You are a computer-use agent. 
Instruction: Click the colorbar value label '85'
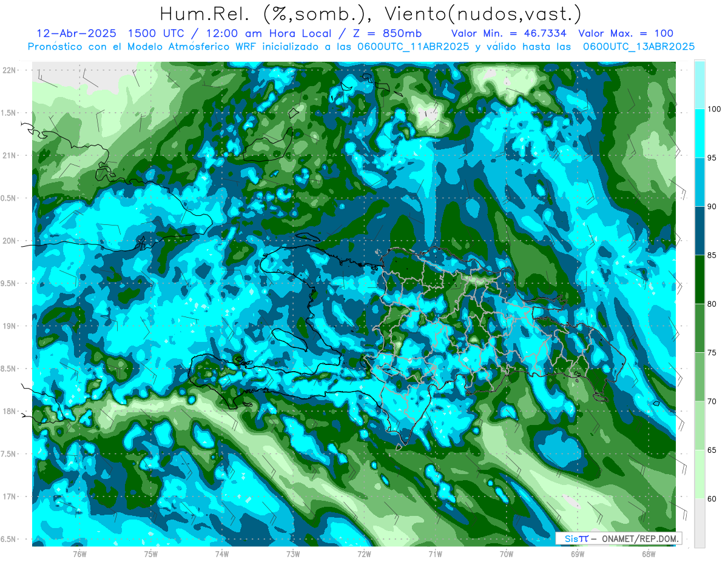(x=713, y=255)
